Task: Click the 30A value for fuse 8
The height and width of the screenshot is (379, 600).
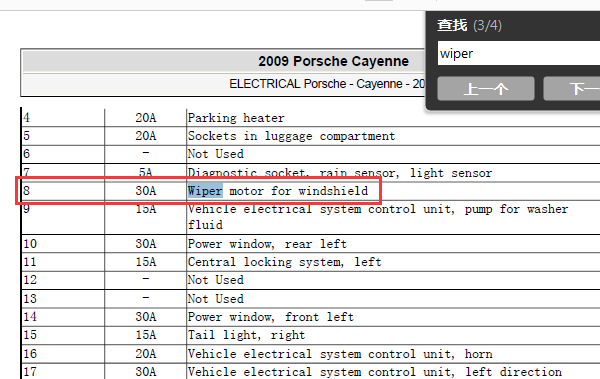Action: click(145, 191)
